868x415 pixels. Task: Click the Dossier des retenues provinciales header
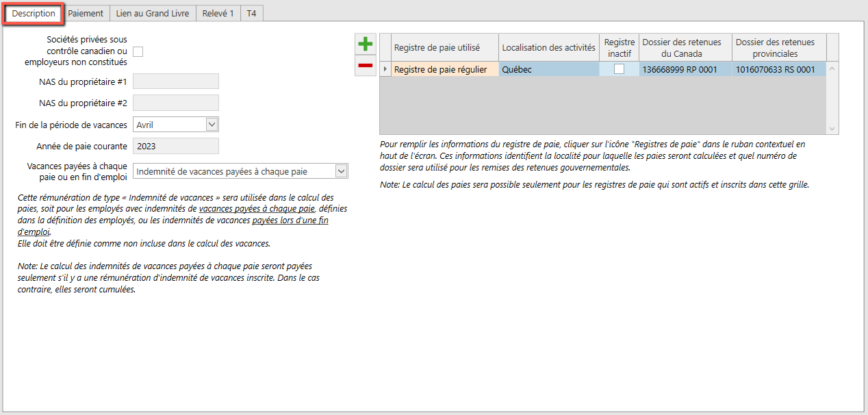(x=779, y=48)
